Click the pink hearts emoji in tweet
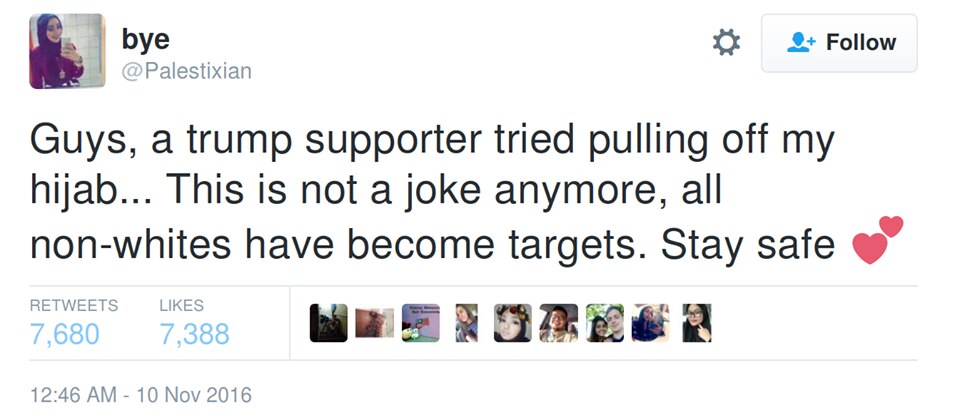960x420 pixels. (x=876, y=241)
